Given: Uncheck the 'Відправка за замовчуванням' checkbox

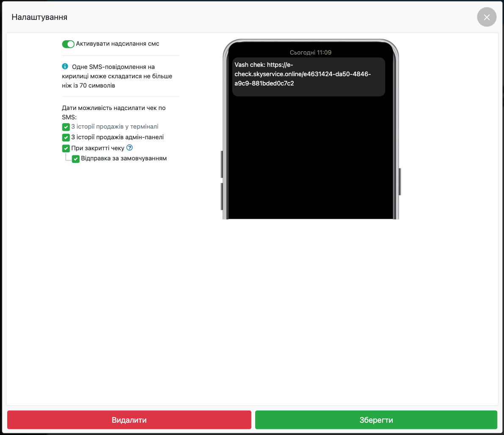Looking at the screenshot, I should 76,159.
